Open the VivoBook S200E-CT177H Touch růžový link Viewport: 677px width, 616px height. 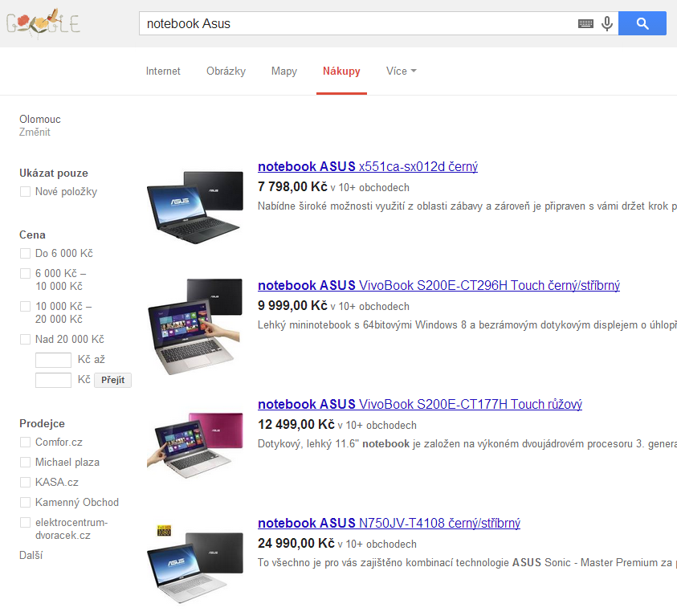click(420, 405)
